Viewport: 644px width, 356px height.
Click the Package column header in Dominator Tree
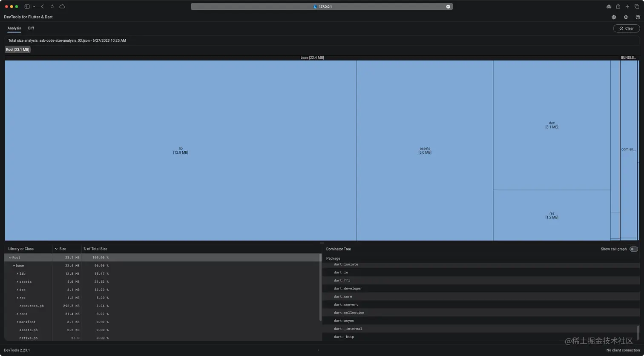coord(333,258)
